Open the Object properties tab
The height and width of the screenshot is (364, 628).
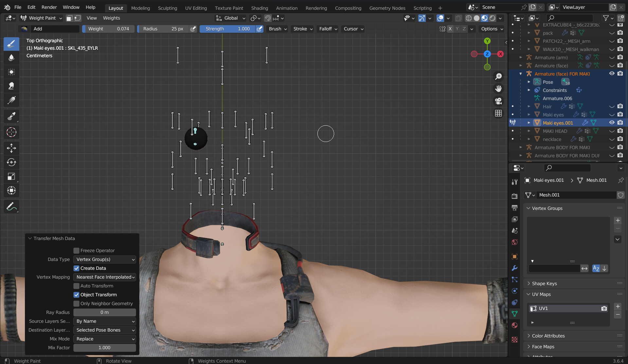(x=514, y=256)
